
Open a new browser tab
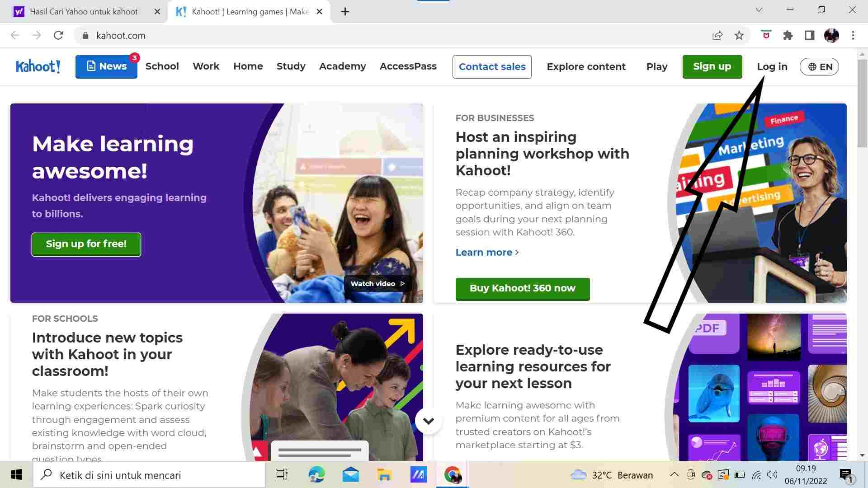tap(345, 12)
